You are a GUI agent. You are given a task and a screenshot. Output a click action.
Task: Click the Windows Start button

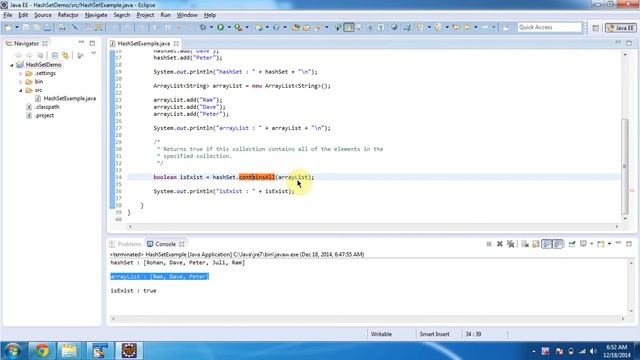click(13, 351)
